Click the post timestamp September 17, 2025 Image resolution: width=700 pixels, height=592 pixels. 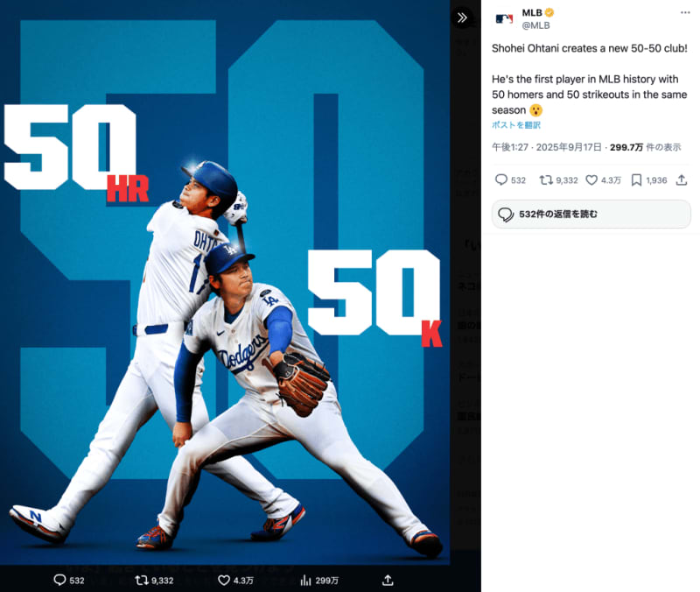click(547, 147)
